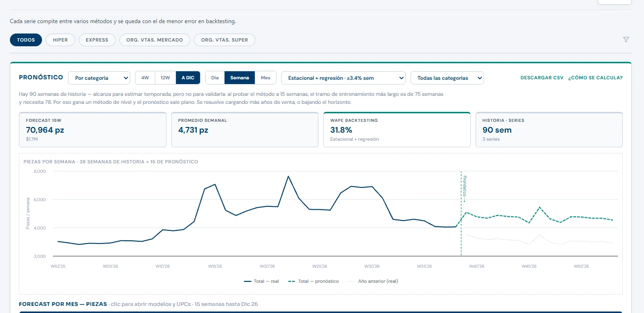Click the PRONÓSTICO panel heading
The width and height of the screenshot is (644, 313).
point(41,77)
